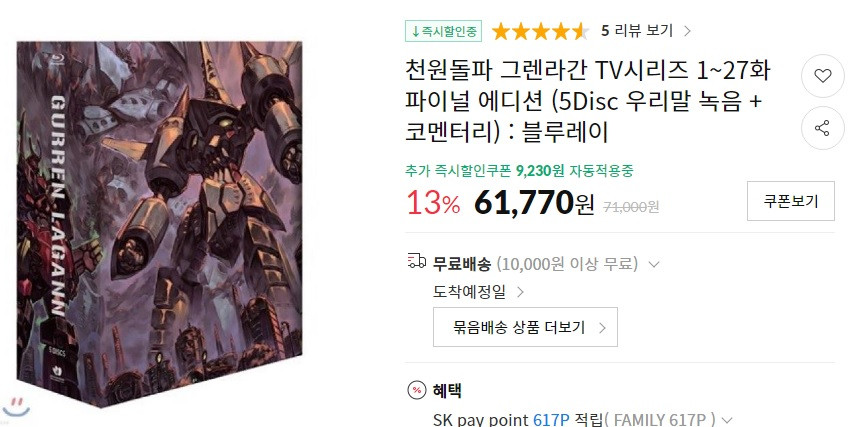Click the star rating icons
864x427 pixels.
click(x=540, y=31)
